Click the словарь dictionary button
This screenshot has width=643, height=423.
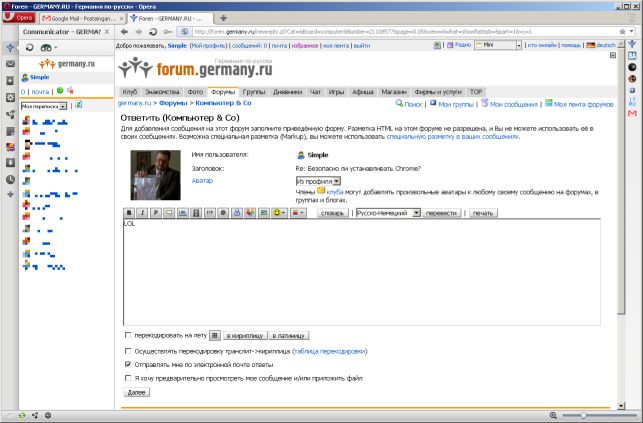[332, 213]
